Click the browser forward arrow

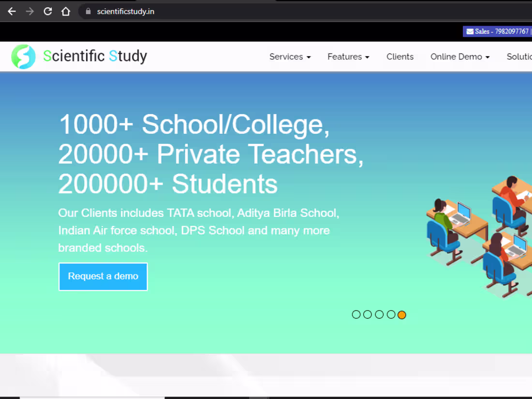point(30,11)
